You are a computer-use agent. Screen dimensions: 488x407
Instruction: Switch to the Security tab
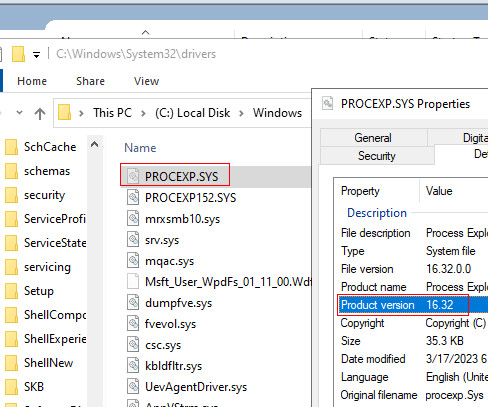click(x=377, y=156)
